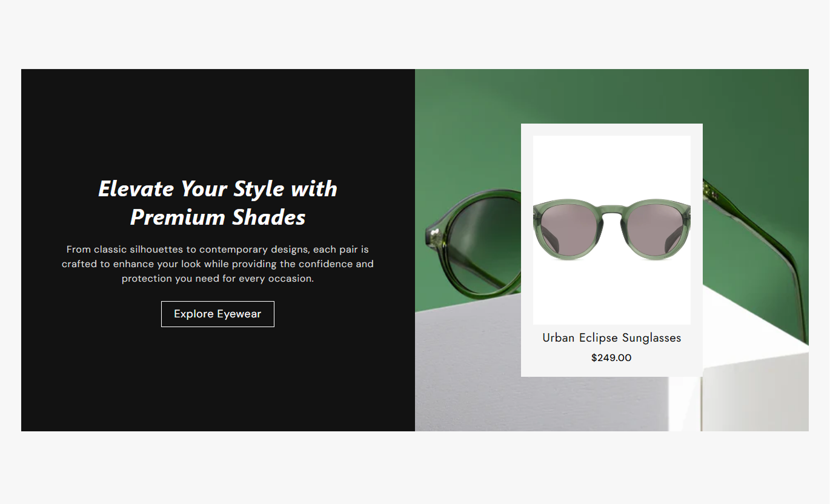830x504 pixels.
Task: Click the Explore Eyewear button
Action: [x=217, y=314]
